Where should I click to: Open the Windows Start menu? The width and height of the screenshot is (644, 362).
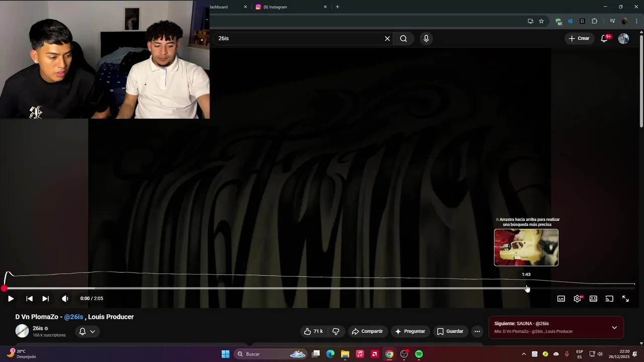(225, 354)
